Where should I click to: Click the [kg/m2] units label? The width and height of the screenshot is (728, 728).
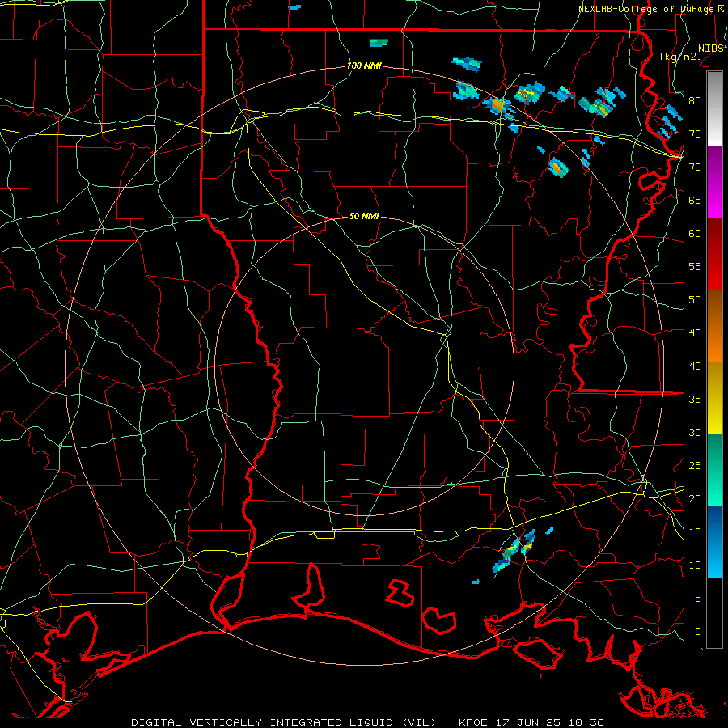[x=680, y=57]
